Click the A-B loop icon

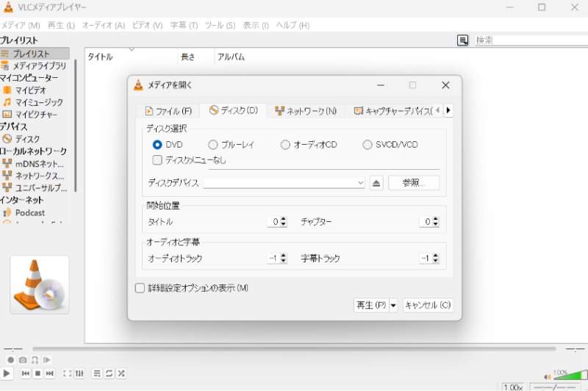tap(35, 360)
